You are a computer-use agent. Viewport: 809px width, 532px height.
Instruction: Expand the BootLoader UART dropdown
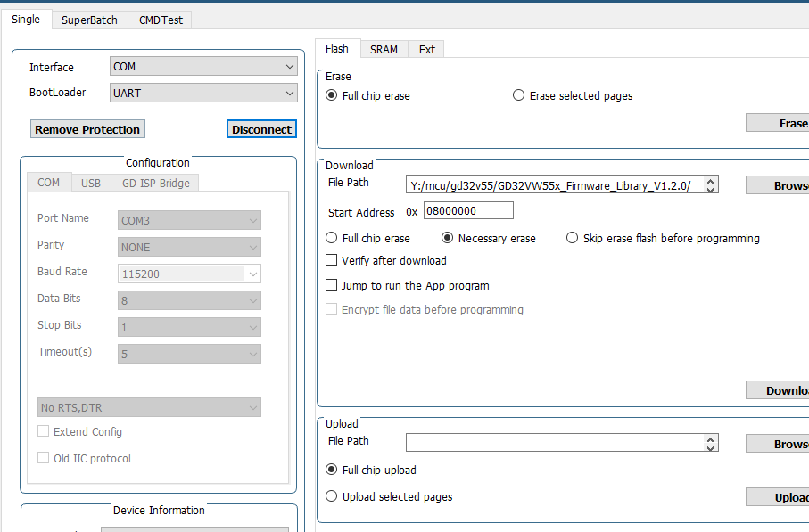tap(203, 93)
